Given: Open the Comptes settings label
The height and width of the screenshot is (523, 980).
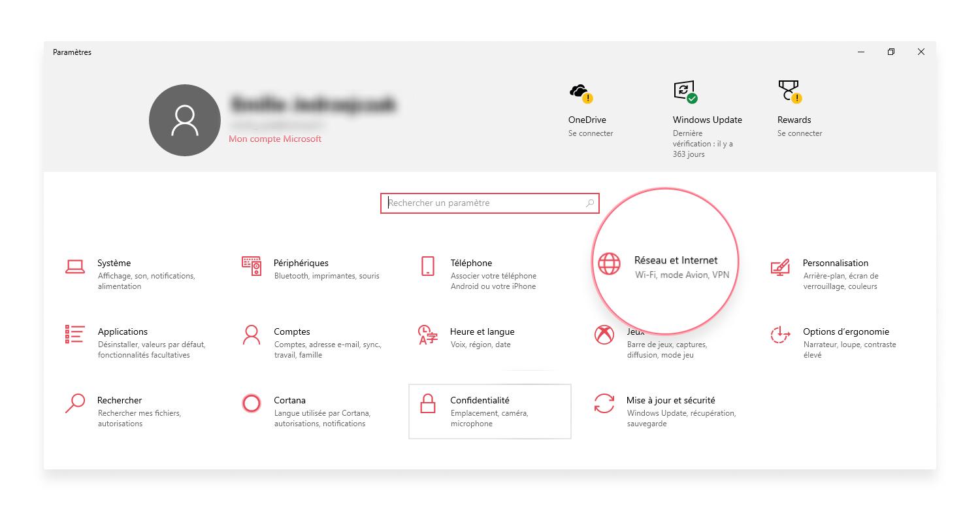Looking at the screenshot, I should (292, 331).
